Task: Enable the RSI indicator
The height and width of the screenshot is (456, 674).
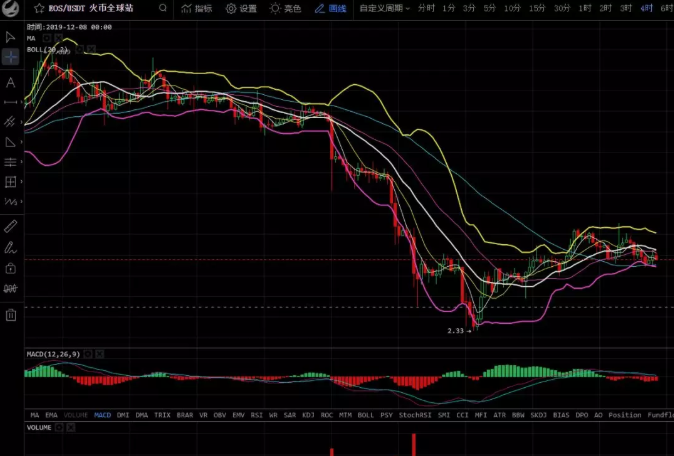Action: (x=257, y=415)
